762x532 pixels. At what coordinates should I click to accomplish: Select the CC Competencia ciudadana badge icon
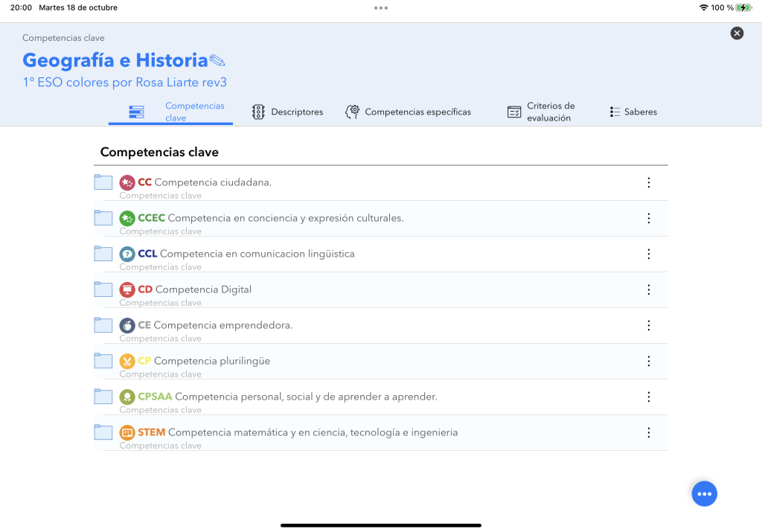[127, 181]
